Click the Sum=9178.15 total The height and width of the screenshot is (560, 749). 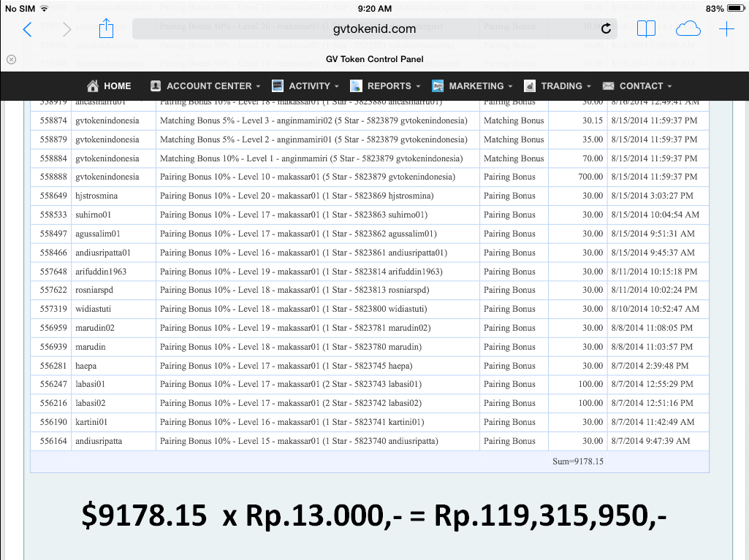578,461
